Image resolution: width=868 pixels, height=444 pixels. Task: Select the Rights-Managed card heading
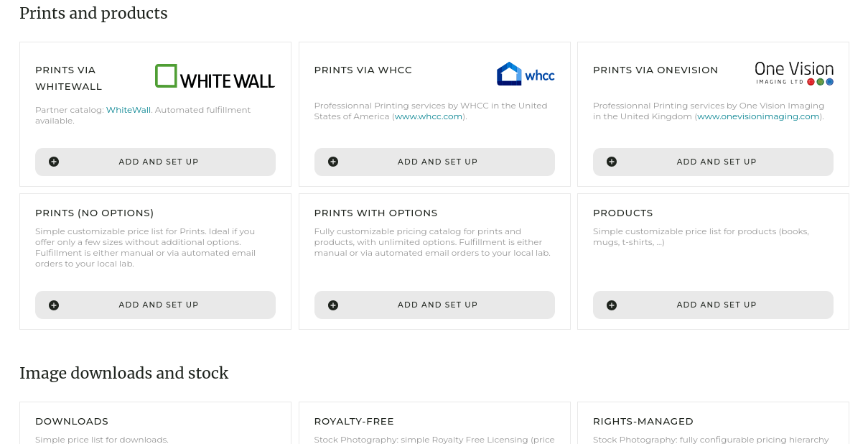click(643, 421)
